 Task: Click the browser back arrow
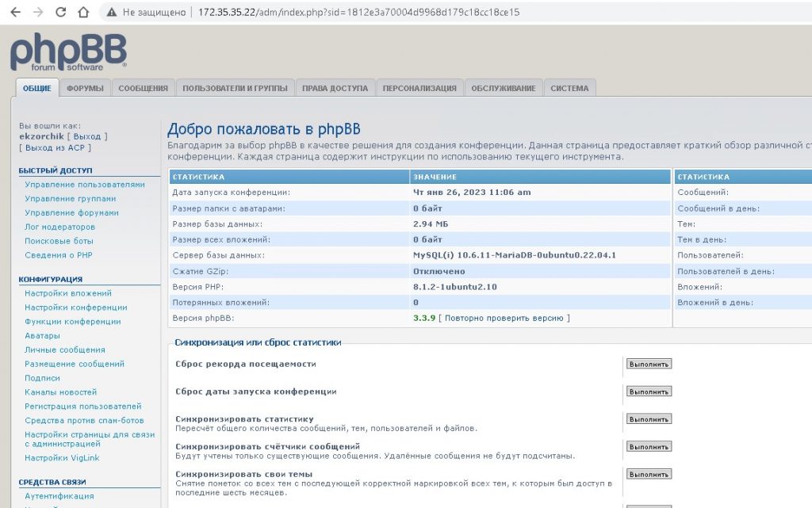click(x=15, y=13)
